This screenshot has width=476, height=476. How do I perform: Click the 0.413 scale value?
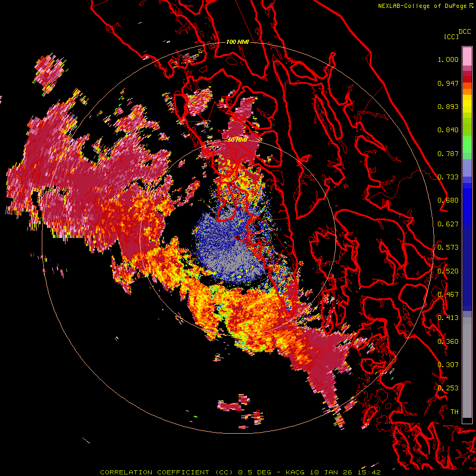[x=448, y=318]
